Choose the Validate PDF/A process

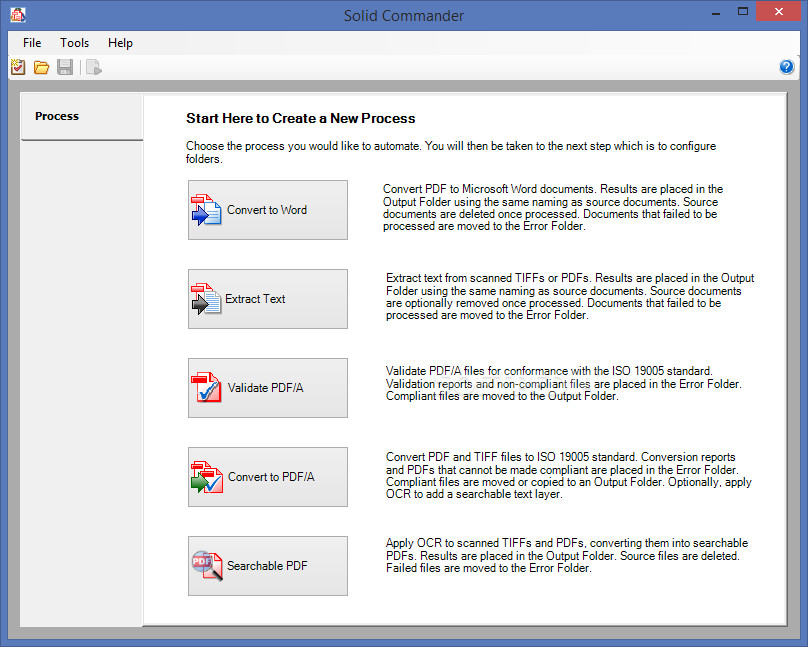(x=268, y=388)
